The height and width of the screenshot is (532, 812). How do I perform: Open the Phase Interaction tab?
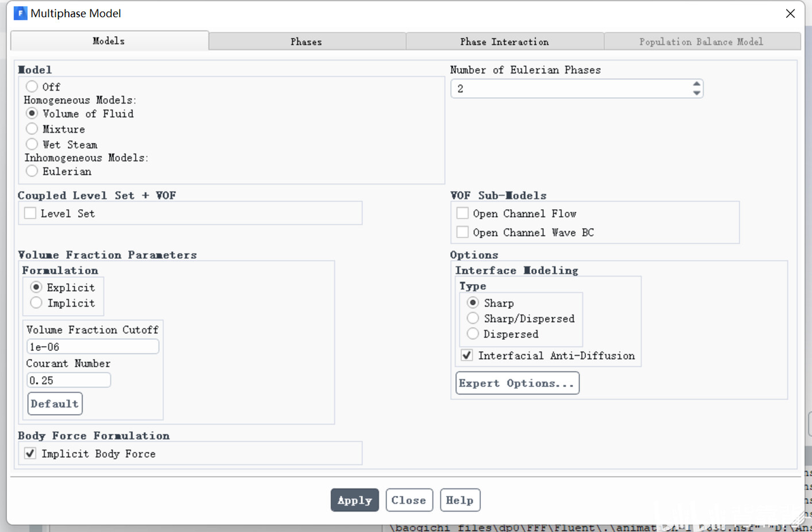pos(504,42)
